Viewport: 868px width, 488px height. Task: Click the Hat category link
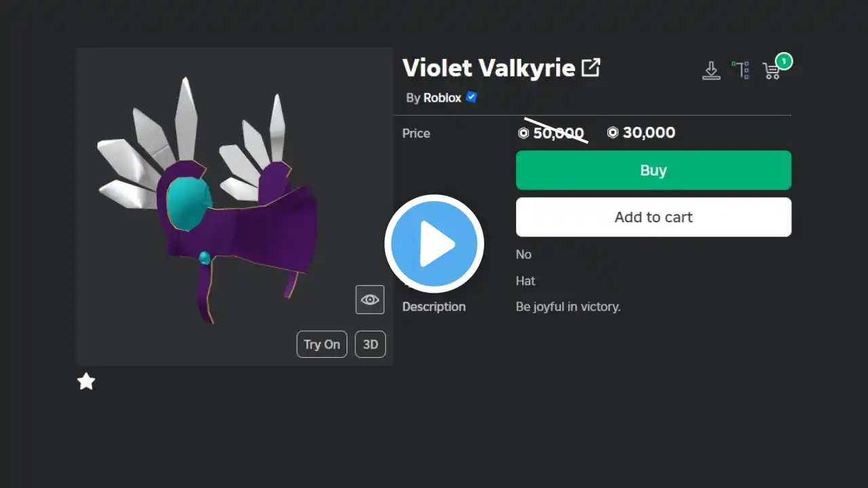(x=526, y=281)
